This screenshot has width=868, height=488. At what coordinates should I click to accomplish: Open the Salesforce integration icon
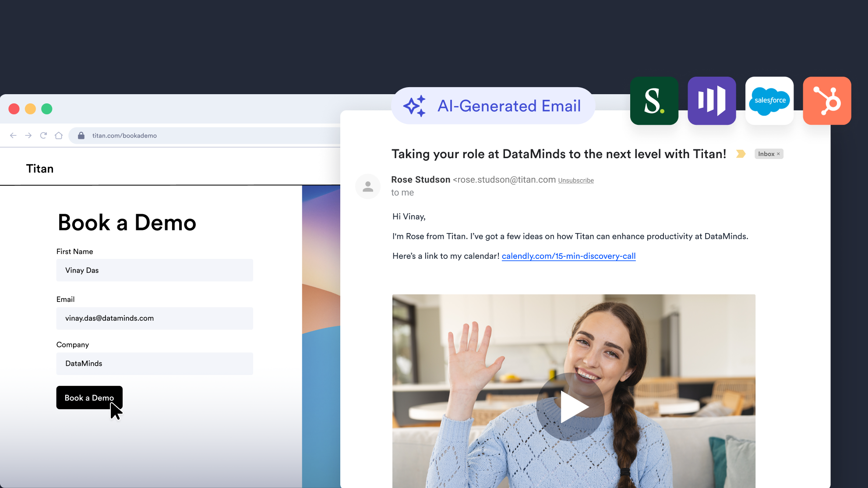pos(769,101)
